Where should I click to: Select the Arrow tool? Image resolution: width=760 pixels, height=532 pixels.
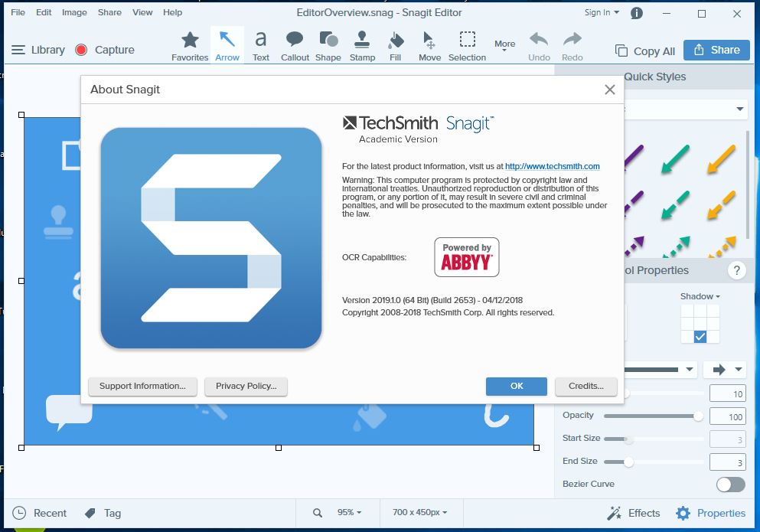227,46
